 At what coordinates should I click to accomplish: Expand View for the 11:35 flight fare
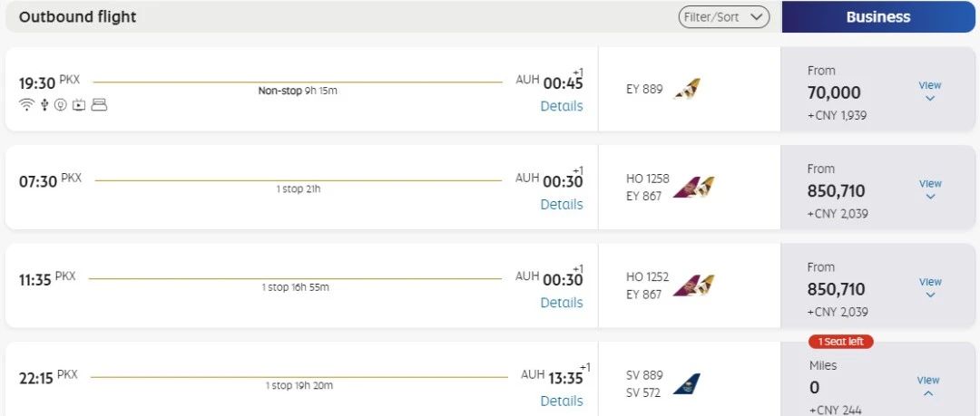point(930,286)
